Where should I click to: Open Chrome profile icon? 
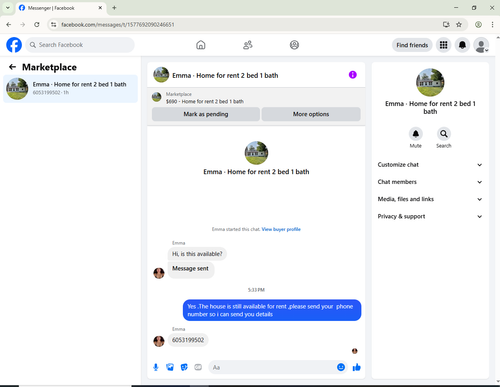pos(478,24)
